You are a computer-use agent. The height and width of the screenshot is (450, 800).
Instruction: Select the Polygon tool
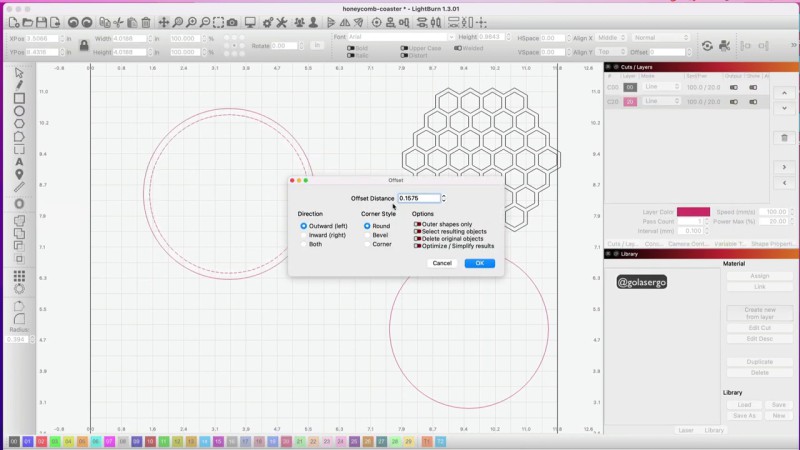pyautogui.click(x=19, y=124)
